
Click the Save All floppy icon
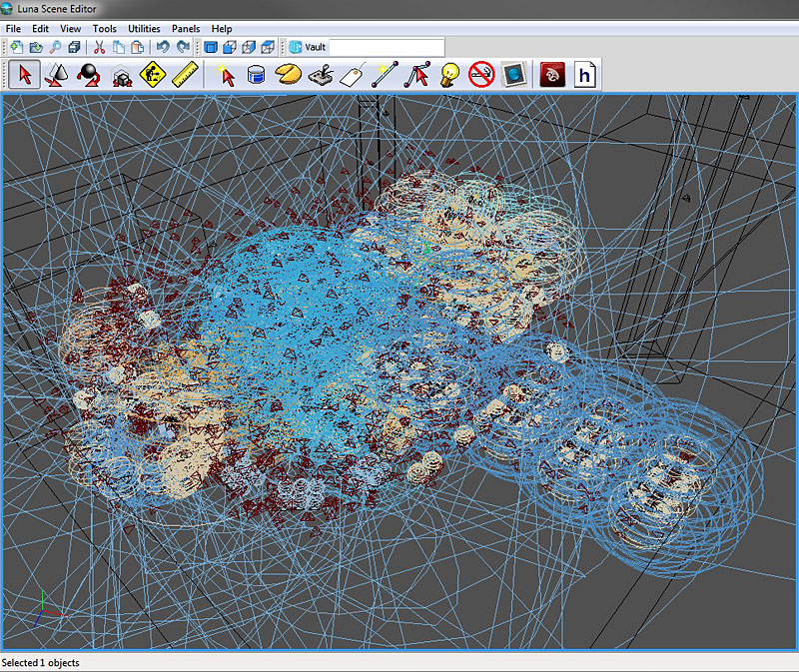point(74,47)
